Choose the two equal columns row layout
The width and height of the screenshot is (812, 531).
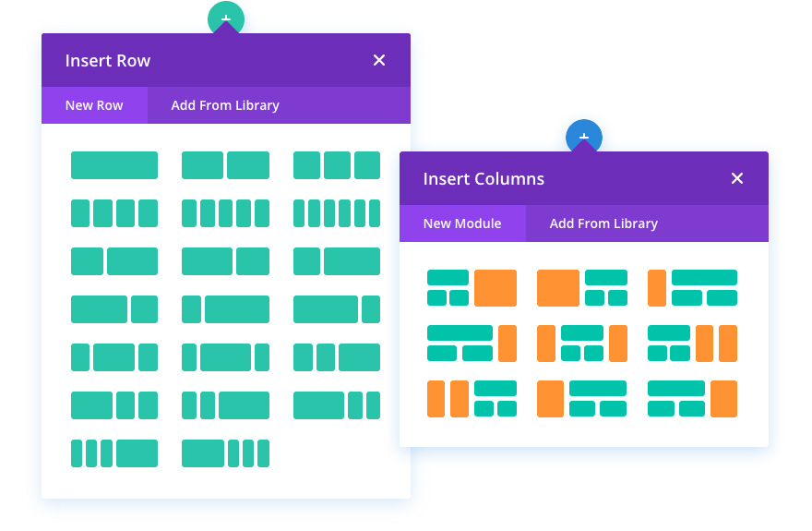[225, 165]
